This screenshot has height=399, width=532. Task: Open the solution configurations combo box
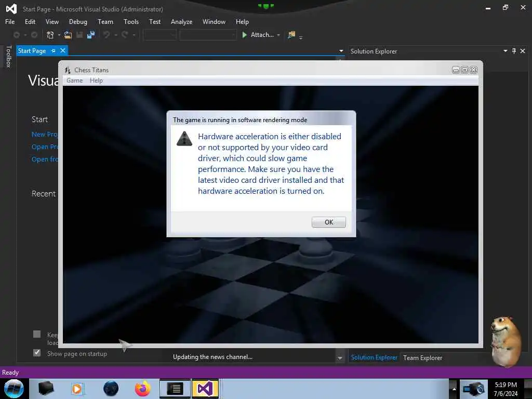pyautogui.click(x=160, y=35)
